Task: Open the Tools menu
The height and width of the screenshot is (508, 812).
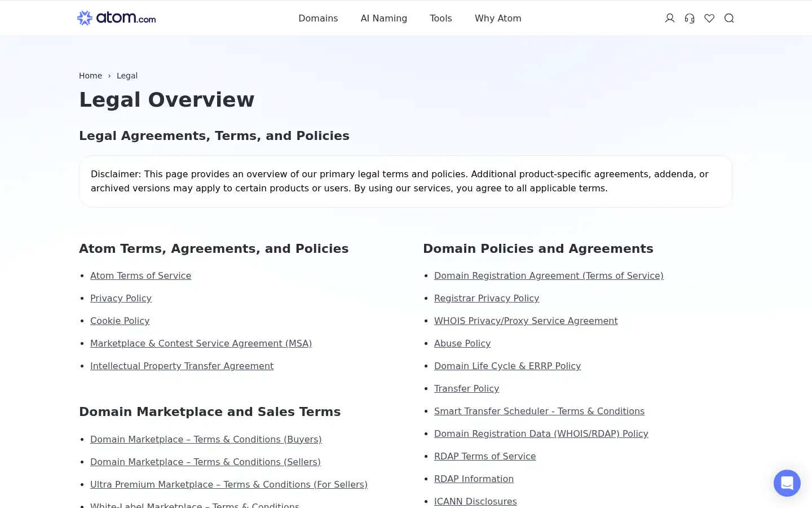Action: click(441, 18)
